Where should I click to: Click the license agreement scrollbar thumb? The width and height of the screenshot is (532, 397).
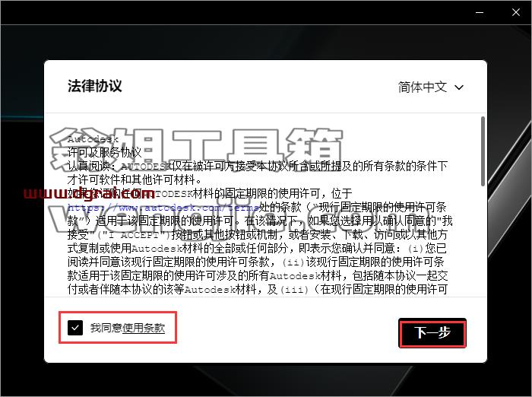[483, 151]
